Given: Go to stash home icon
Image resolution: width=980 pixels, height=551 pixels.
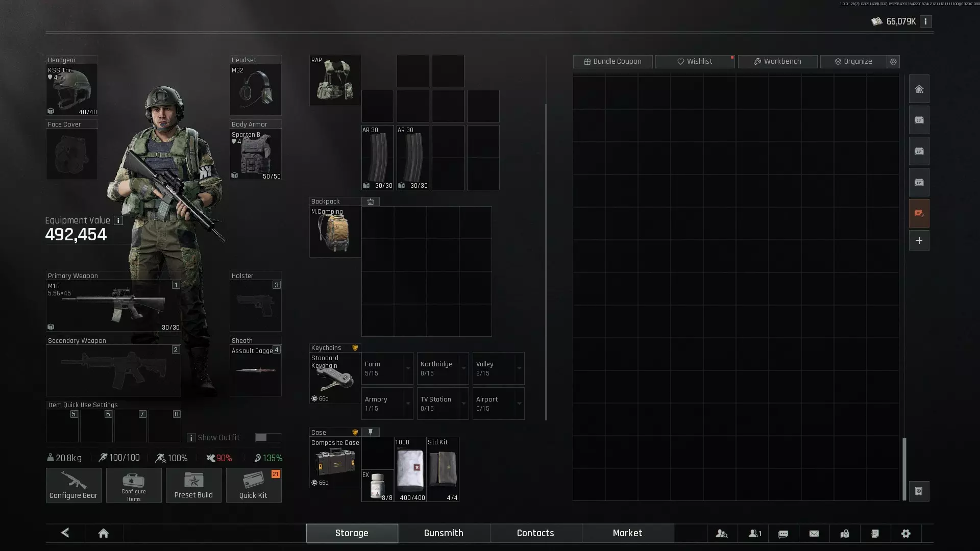Looking at the screenshot, I should coord(919,89).
